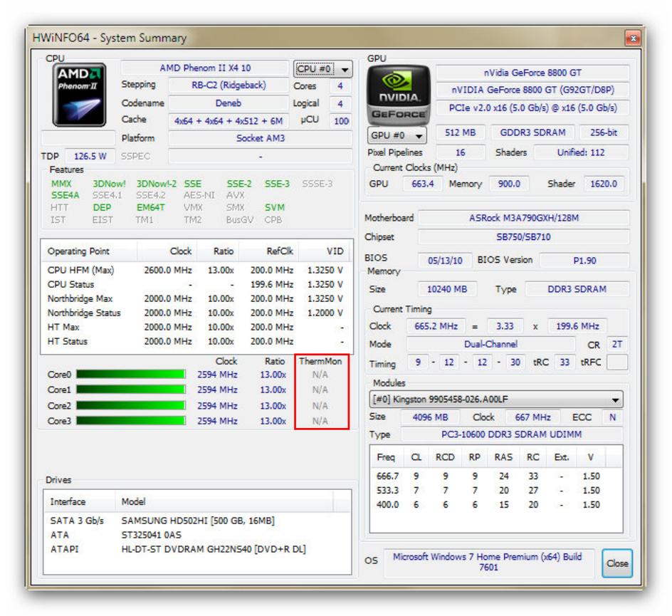Click the BIOS date 05/13/10 field
This screenshot has width=672, height=616.
click(x=445, y=261)
